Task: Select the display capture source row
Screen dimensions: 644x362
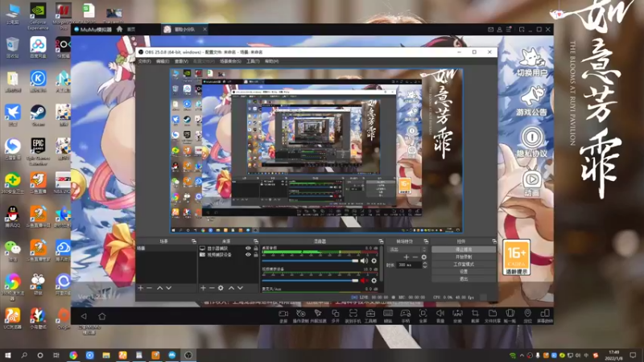Action: coord(229,249)
